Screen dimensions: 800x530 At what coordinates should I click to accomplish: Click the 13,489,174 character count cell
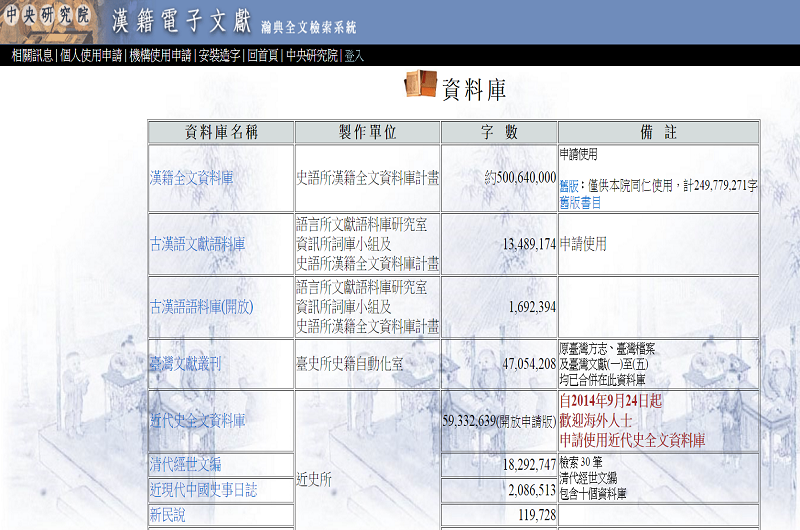click(x=499, y=244)
